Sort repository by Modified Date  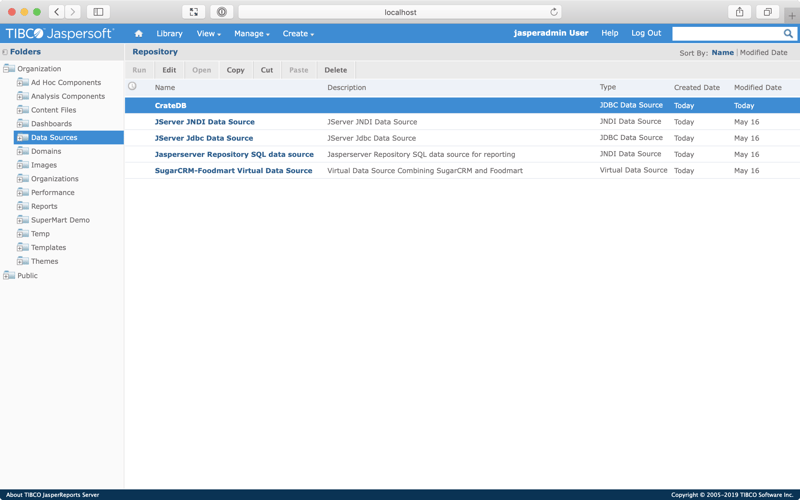pyautogui.click(x=763, y=53)
